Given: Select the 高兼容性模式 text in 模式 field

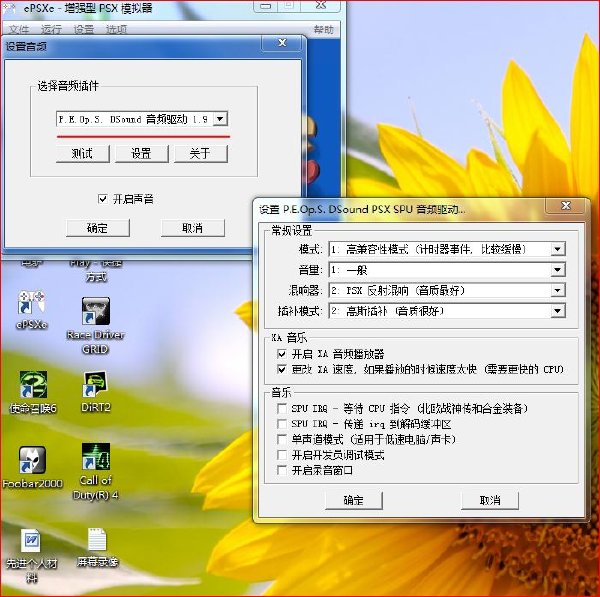Looking at the screenshot, I should tap(377, 250).
